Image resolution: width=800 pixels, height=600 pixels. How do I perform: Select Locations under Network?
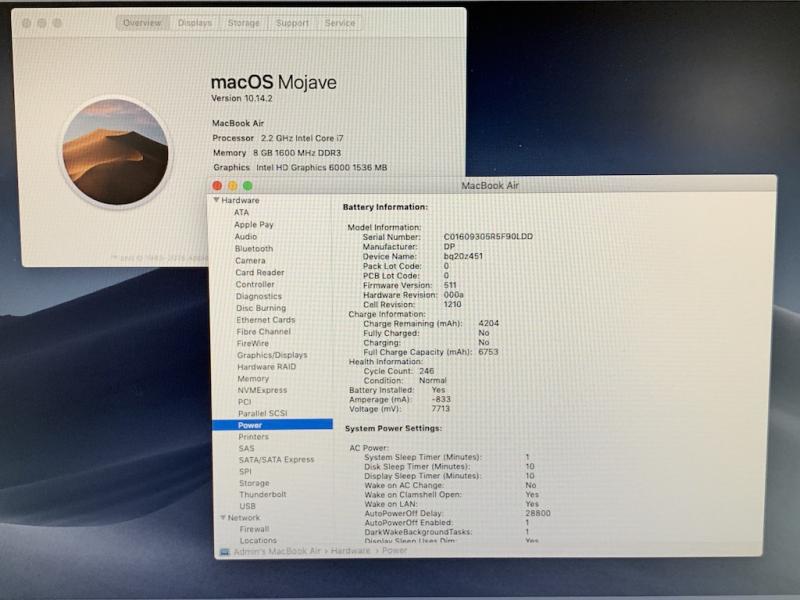tap(258, 540)
